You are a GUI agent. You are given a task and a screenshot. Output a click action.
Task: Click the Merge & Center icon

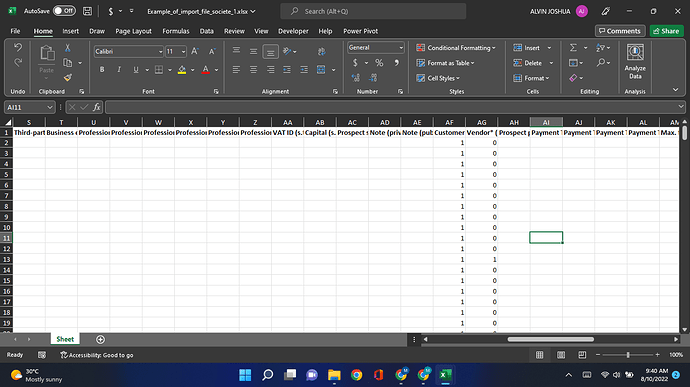(x=321, y=70)
